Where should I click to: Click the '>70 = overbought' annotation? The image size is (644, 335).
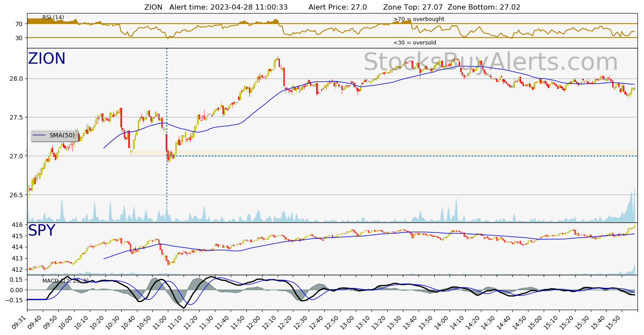click(x=419, y=19)
